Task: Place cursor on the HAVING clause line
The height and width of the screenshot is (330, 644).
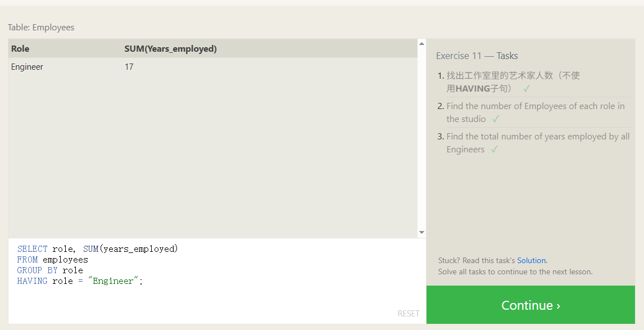Action: click(x=80, y=281)
